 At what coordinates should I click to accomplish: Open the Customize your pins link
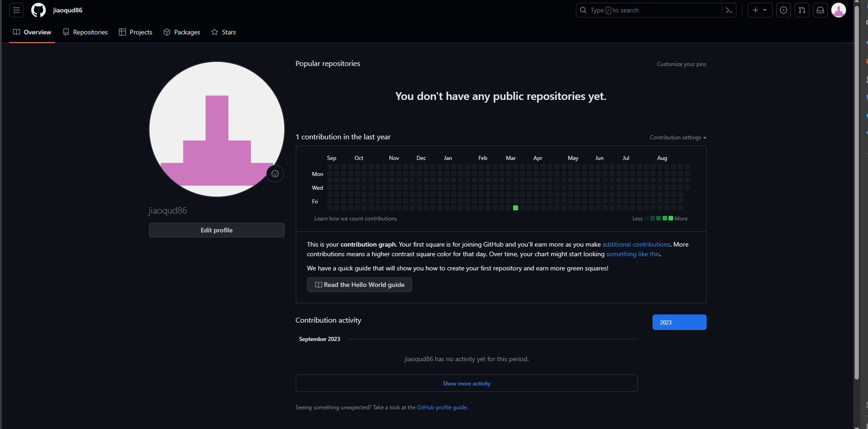click(681, 64)
